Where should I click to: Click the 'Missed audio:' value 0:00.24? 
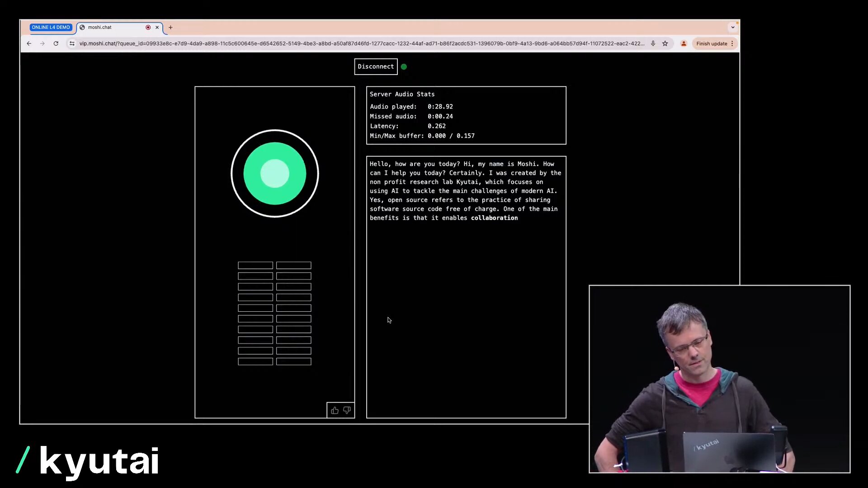point(440,116)
